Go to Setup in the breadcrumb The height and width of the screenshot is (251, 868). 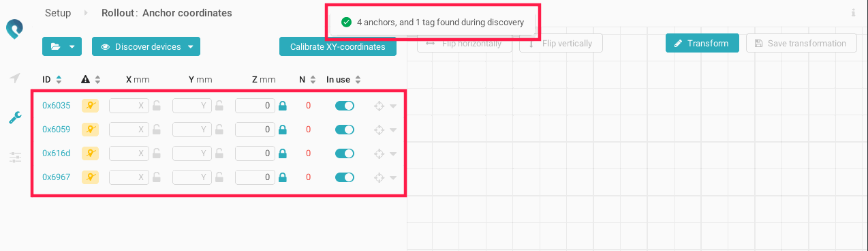[x=58, y=13]
